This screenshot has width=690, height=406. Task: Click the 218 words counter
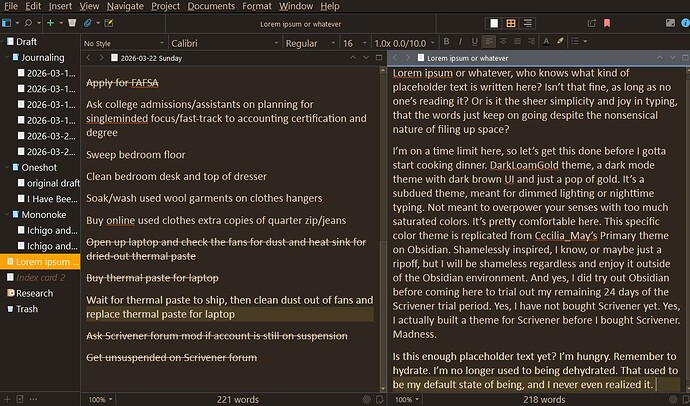544,399
